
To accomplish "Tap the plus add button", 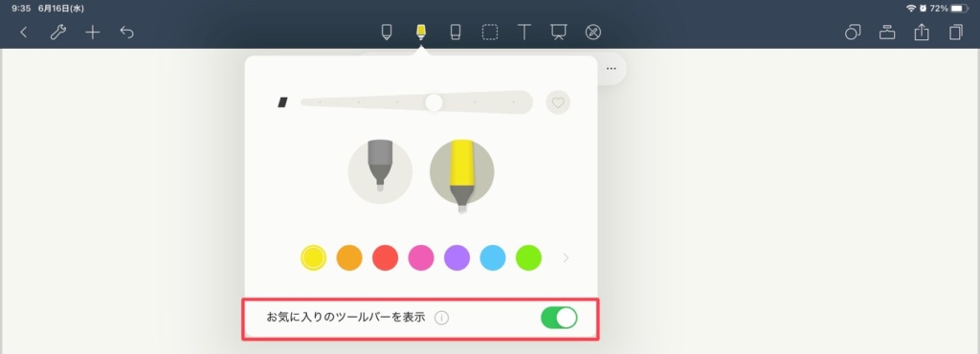I will click(x=93, y=33).
